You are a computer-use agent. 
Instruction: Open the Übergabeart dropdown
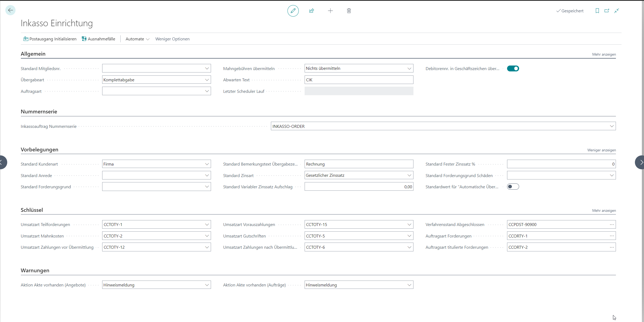207,80
